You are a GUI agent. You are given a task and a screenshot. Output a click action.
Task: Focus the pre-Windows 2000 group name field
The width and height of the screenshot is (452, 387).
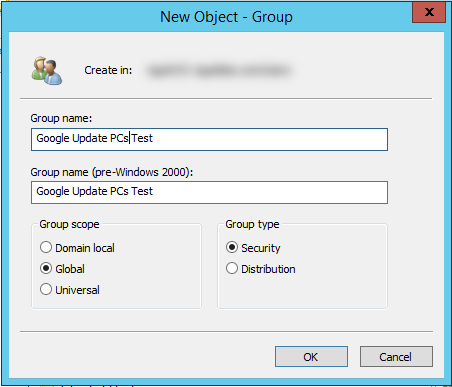point(209,192)
